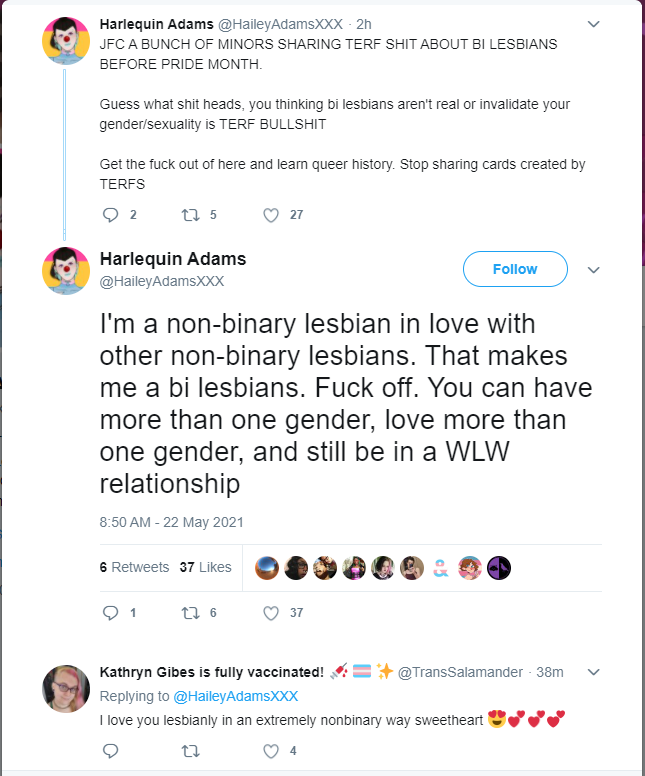Open the @HaileyAdamsXXX mention link in reply

coord(236,696)
